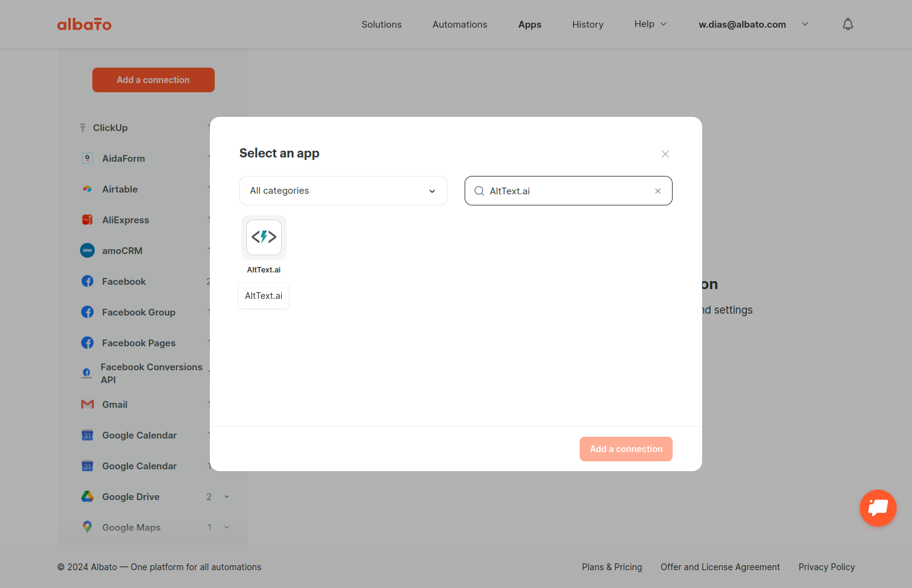Viewport: 912px width, 588px height.
Task: Open the w.dias@albato.com account dropdown arrow
Action: point(805,24)
